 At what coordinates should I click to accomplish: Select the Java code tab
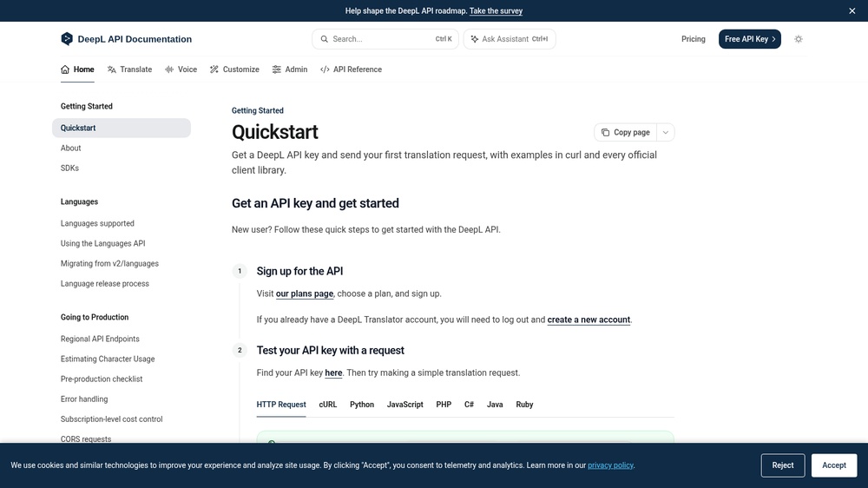point(495,405)
